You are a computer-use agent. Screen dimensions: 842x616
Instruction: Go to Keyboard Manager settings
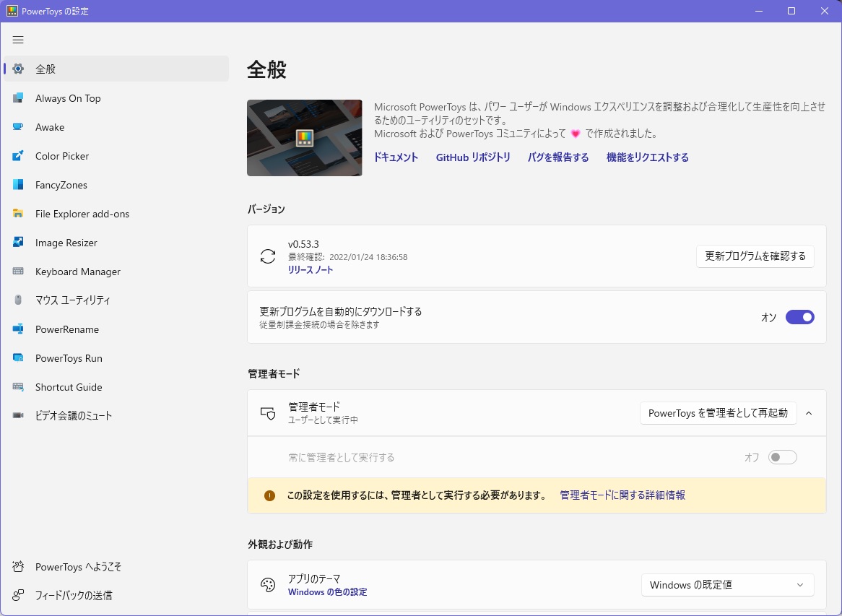[116, 272]
